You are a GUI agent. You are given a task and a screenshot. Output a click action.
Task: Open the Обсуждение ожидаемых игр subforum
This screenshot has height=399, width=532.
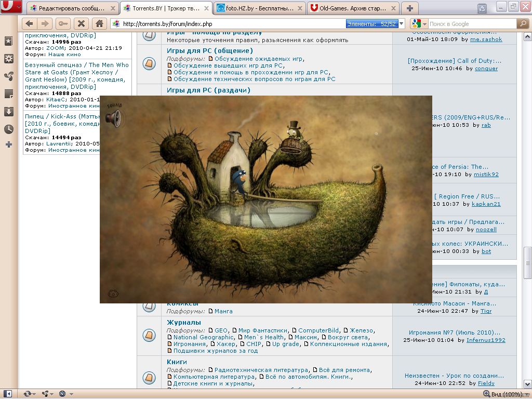[x=259, y=59]
